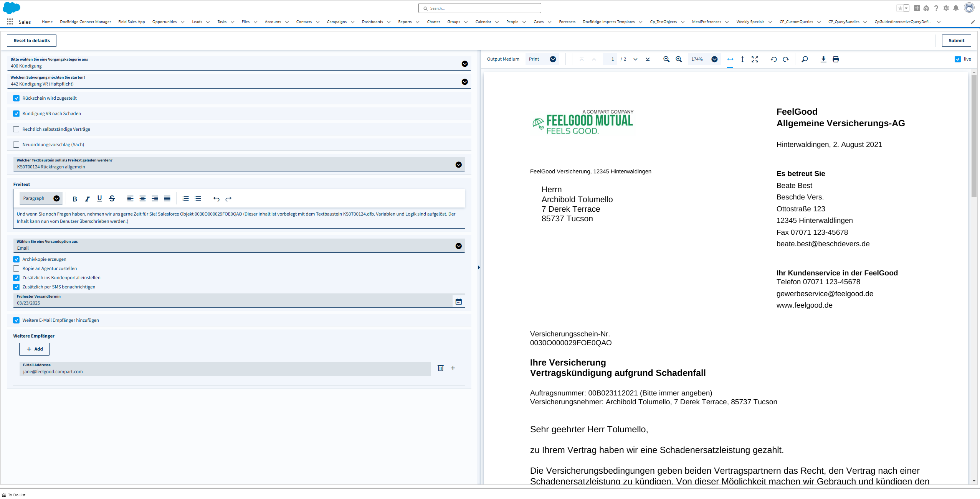Image resolution: width=980 pixels, height=499 pixels.
Task: Uncheck Zusätzlich per SMS benachrichtigen
Action: (x=16, y=287)
